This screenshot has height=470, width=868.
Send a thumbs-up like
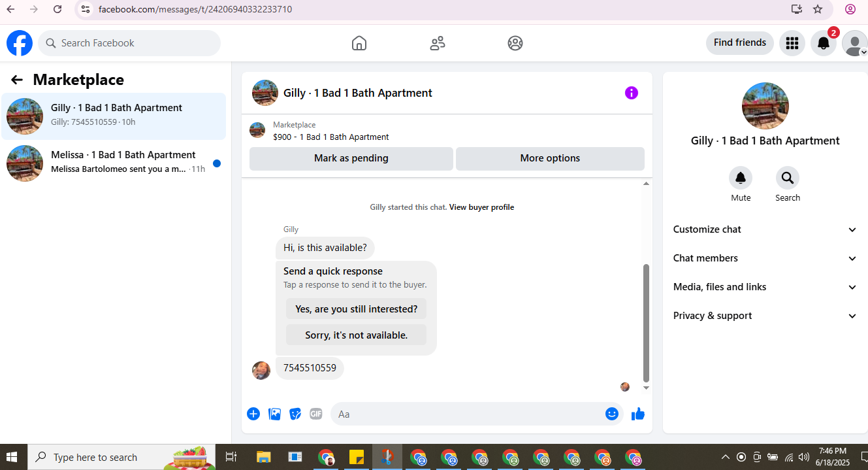coord(638,414)
